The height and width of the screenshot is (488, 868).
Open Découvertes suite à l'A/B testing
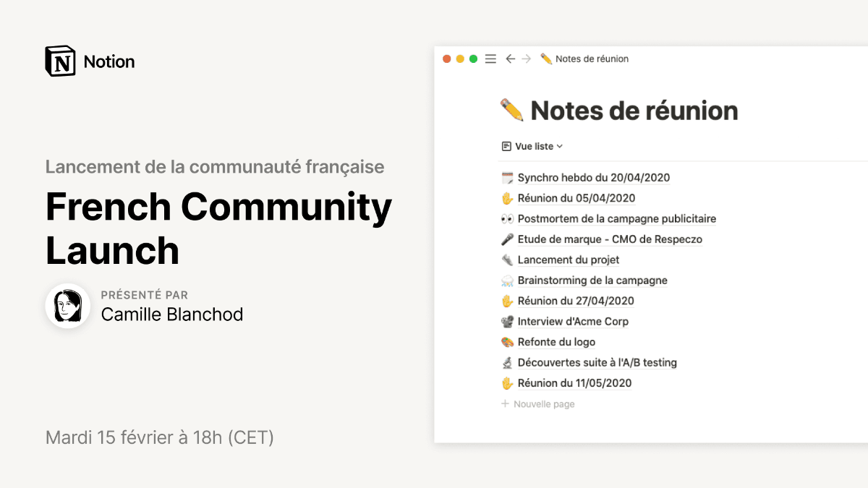597,363
